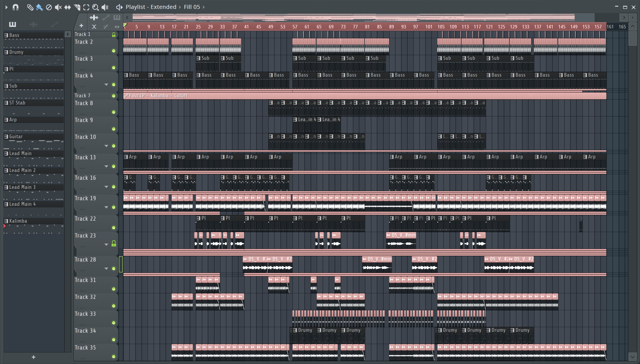
Task: Show audio clips in the picker panel
Action: coord(33,24)
